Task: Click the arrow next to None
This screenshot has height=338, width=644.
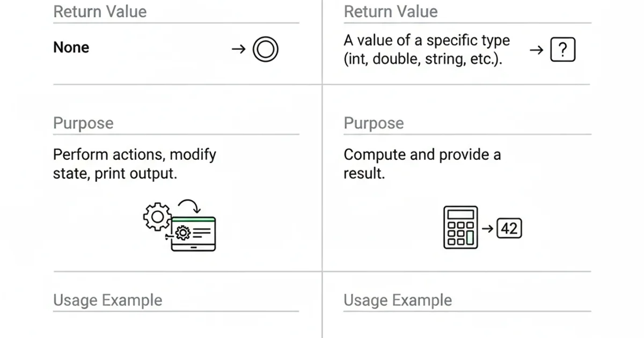Action: pyautogui.click(x=238, y=49)
